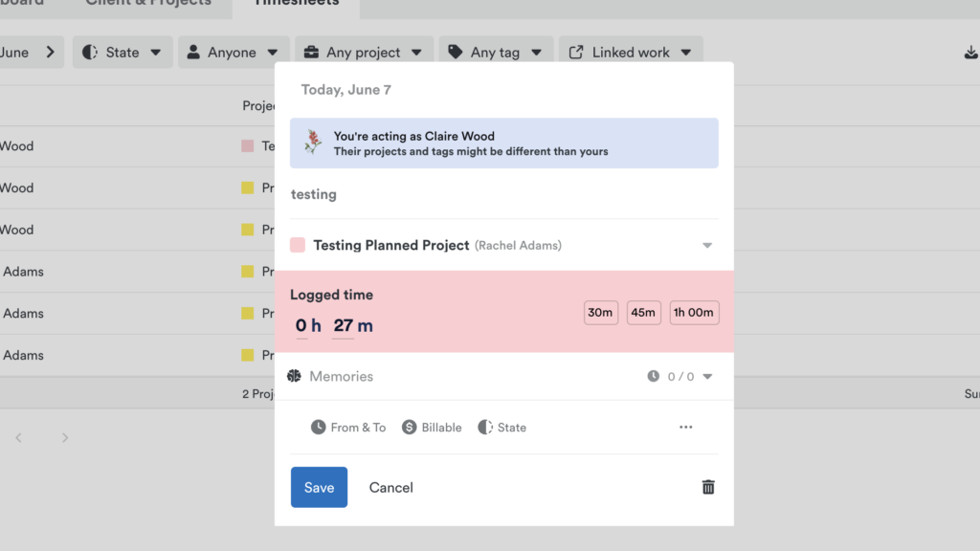The height and width of the screenshot is (551, 980).
Task: Click the Billable dollar icon
Action: [x=410, y=428]
